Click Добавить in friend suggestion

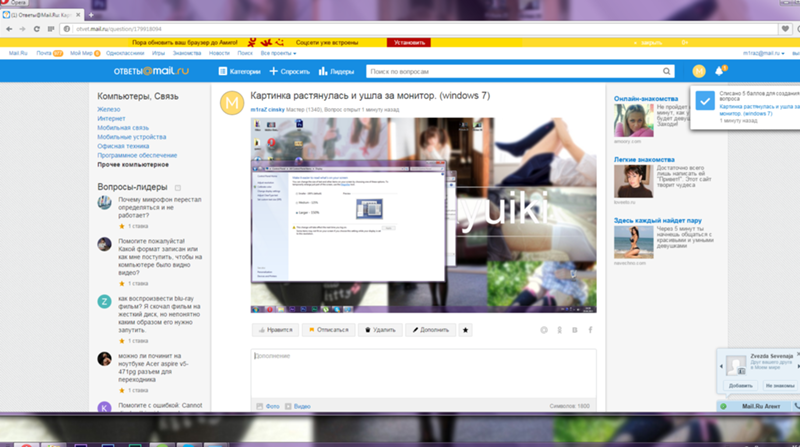click(740, 386)
